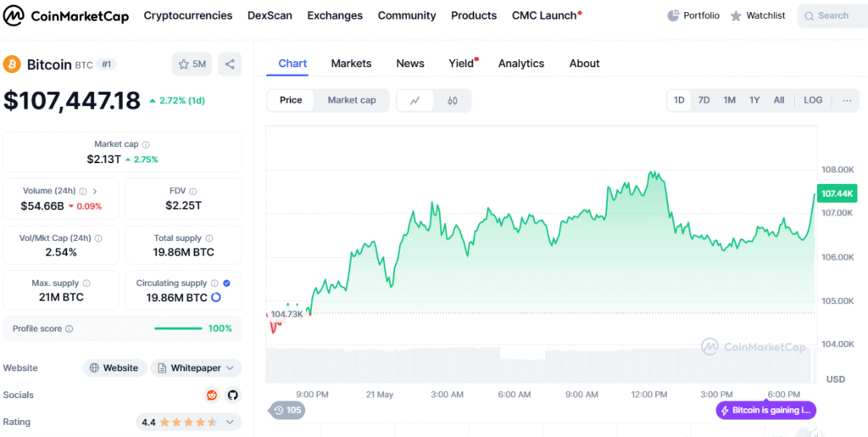
Task: Open the Reddit social icon
Action: click(x=211, y=395)
